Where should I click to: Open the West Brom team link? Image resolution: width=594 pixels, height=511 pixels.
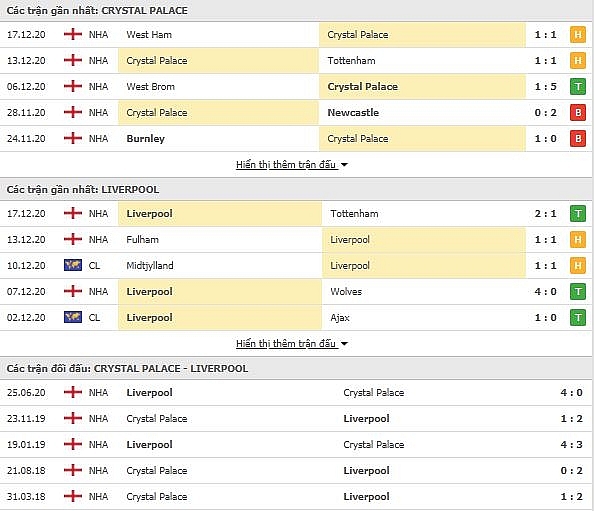click(x=150, y=87)
